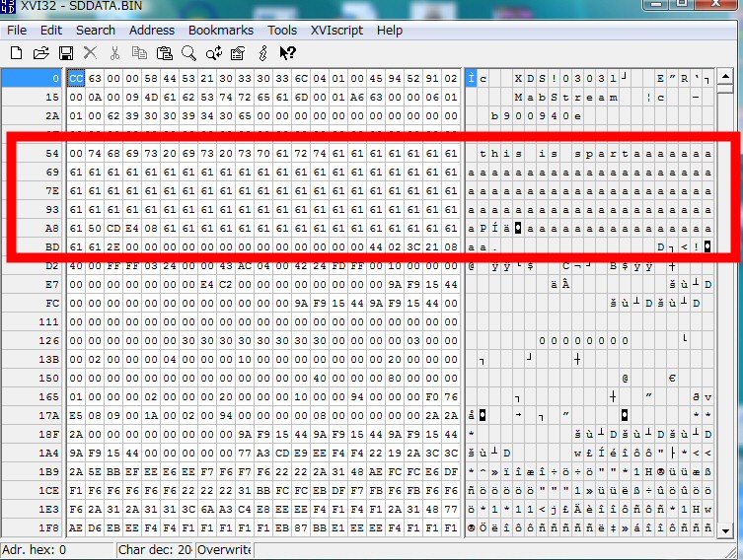Open the Bookmarks menu
743x560 pixels.
click(221, 30)
